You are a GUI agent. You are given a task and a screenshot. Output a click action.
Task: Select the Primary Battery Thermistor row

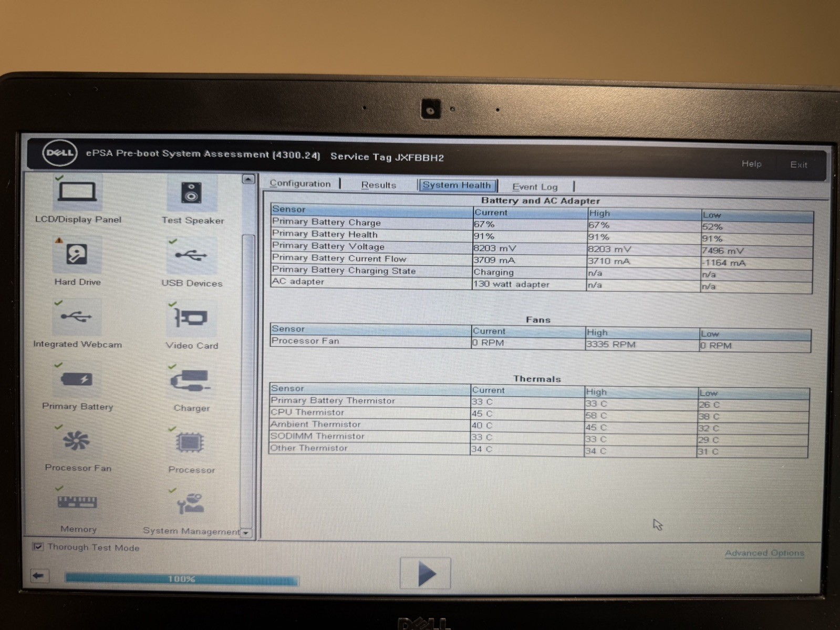coord(539,402)
